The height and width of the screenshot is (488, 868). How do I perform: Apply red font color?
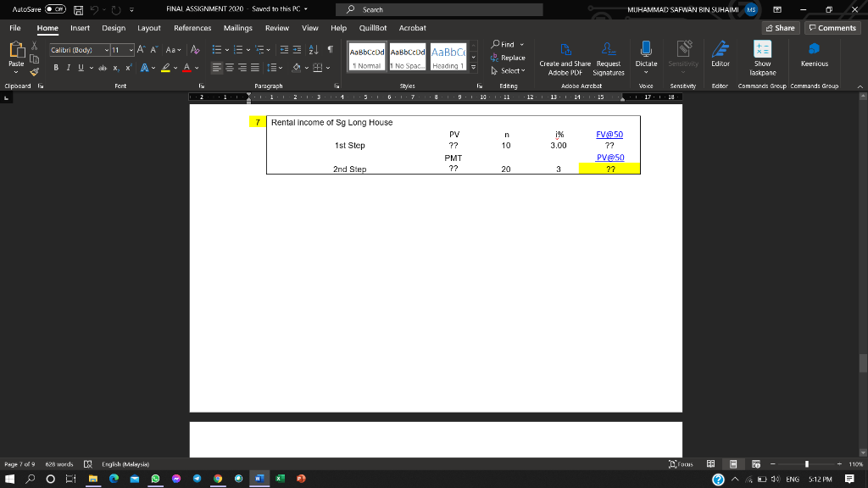(187, 68)
